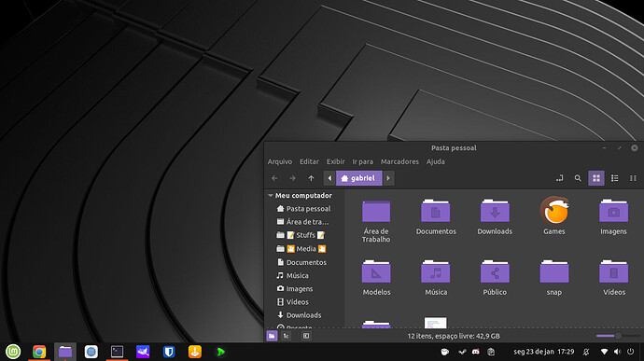Screen dimensions: 644x361
Task: Select the Downloads folder in the file grid
Action: [x=495, y=211]
